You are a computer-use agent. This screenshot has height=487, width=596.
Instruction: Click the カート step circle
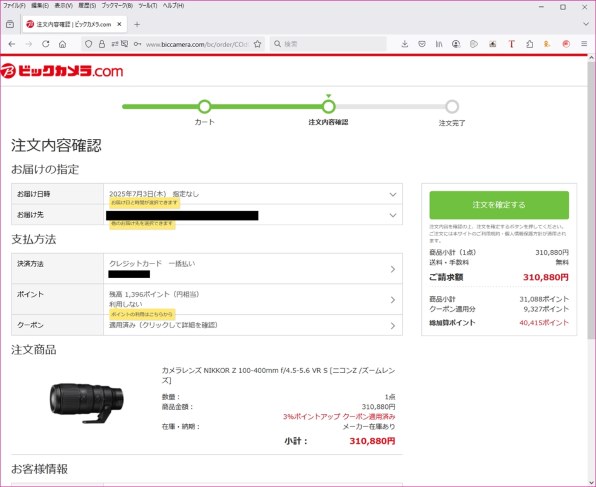tap(204, 107)
